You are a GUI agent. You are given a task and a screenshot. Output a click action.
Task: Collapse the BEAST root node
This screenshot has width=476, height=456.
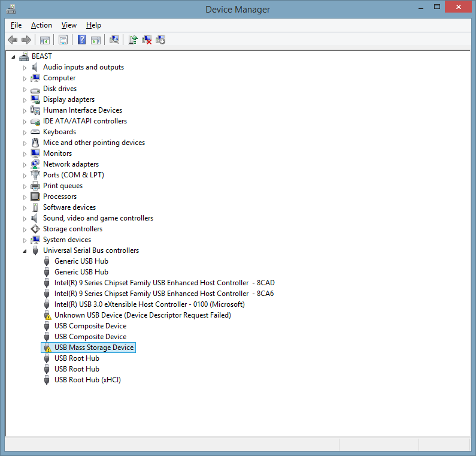[x=13, y=57]
